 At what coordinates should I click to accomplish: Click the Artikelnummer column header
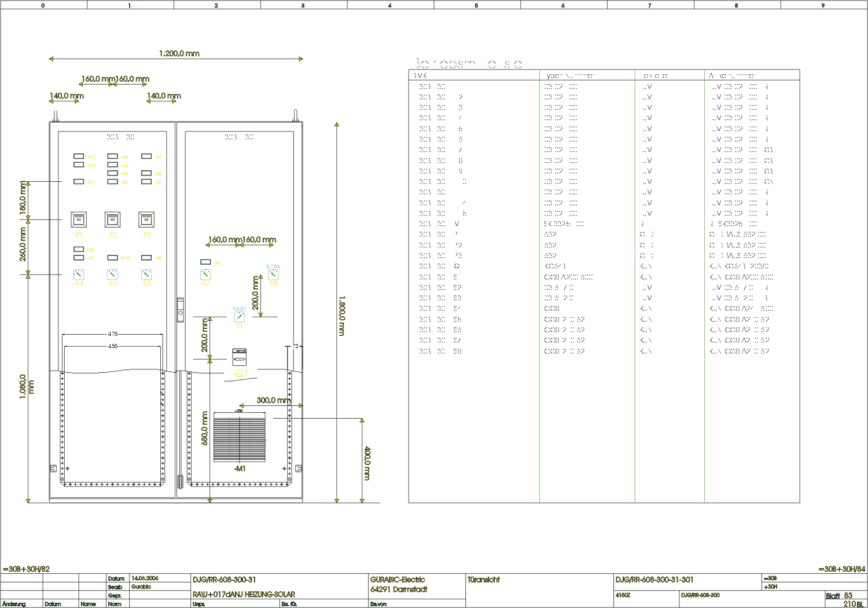(732, 75)
